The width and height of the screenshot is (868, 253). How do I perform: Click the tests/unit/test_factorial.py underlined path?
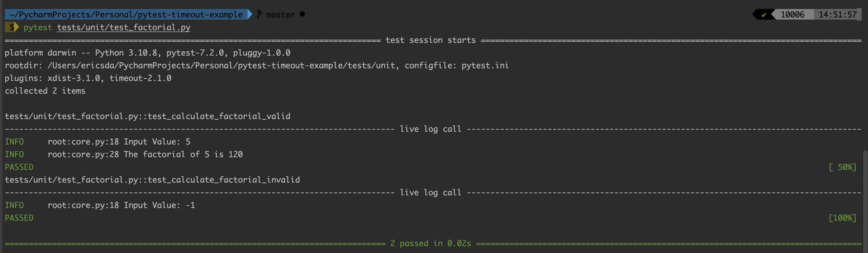[x=124, y=27]
